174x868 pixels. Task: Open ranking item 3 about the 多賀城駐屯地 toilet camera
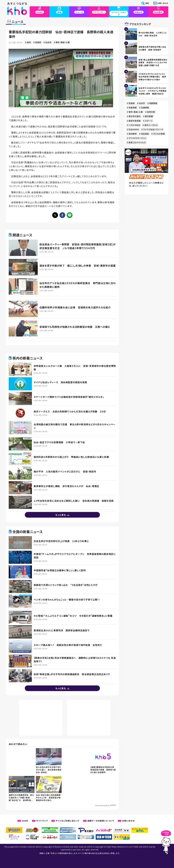coord(146,63)
